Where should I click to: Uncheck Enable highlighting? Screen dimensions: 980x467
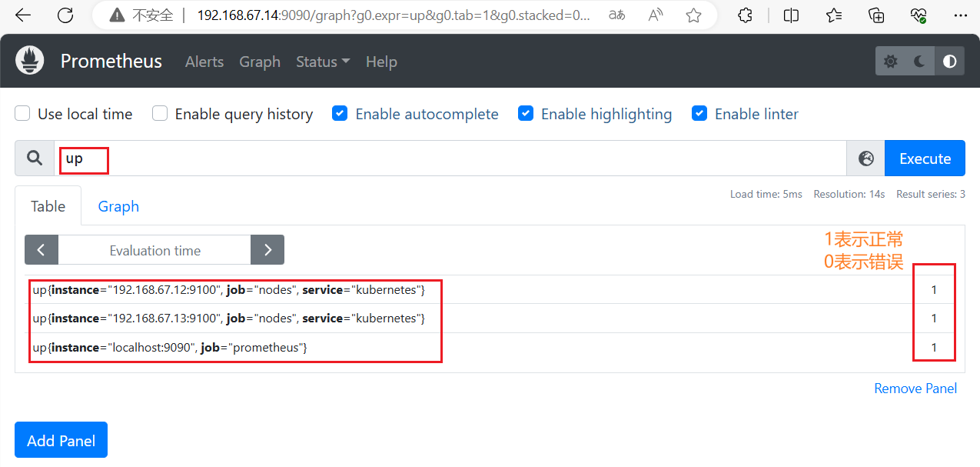coord(526,114)
